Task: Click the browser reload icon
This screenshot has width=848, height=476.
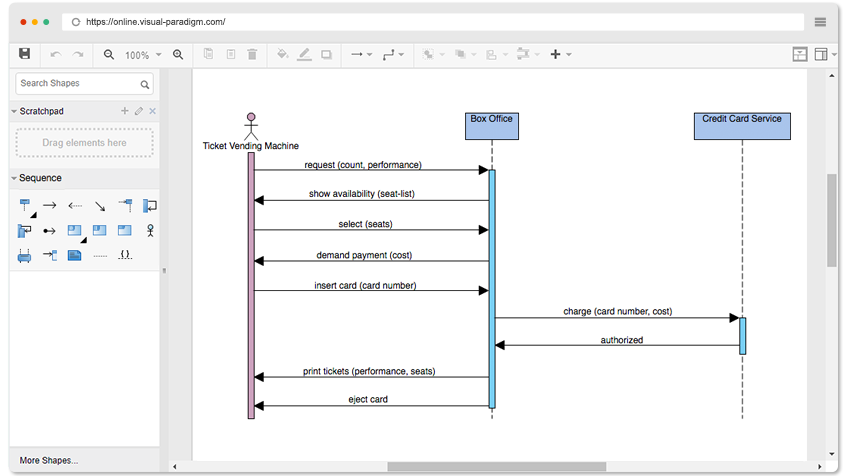Action: pyautogui.click(x=76, y=22)
